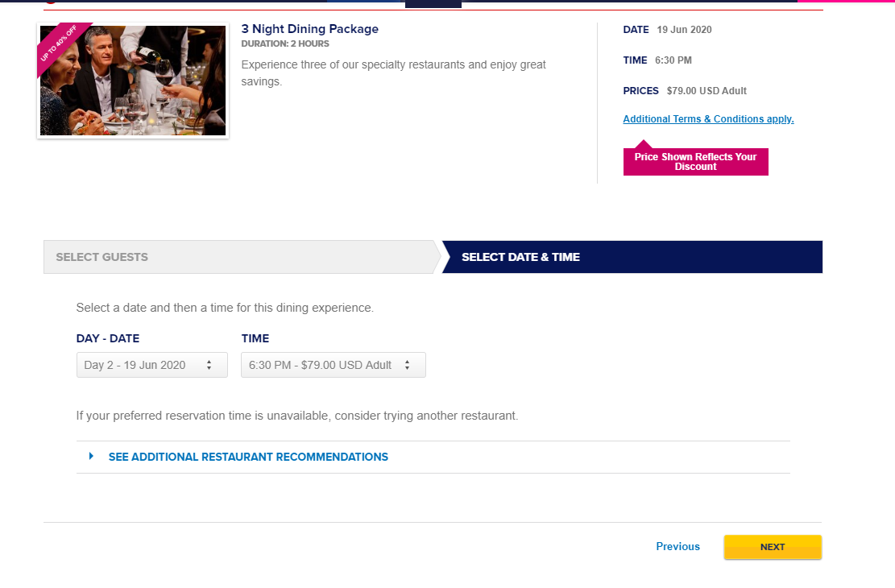Click the 3 Night Dining Package title

pyautogui.click(x=310, y=29)
